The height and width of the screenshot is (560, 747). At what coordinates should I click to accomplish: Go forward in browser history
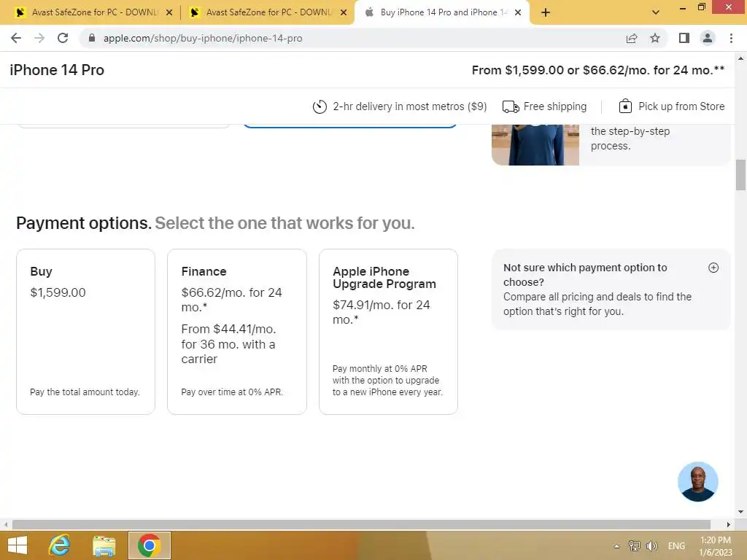(39, 38)
